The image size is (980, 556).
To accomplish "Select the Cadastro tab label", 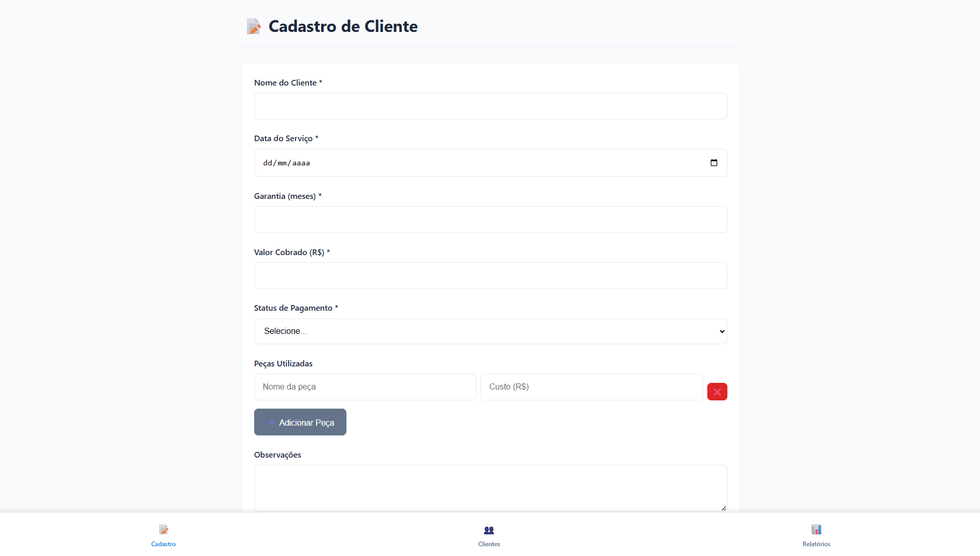I will tap(163, 544).
